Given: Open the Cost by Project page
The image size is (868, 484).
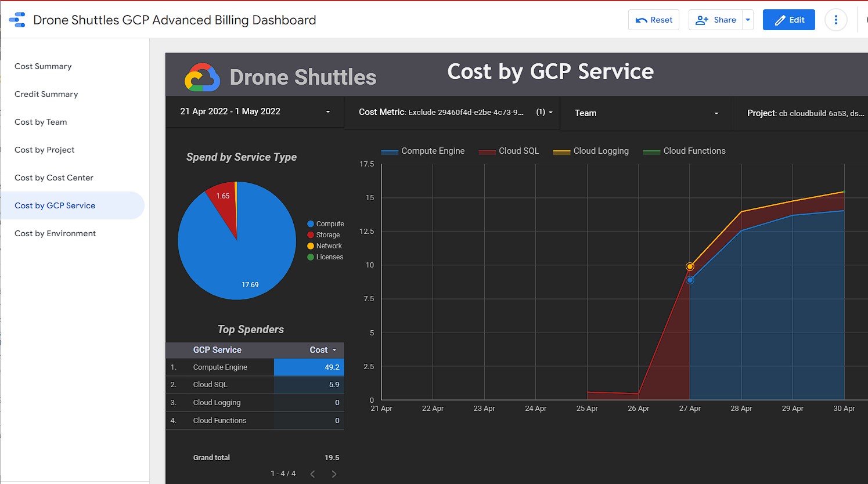Looking at the screenshot, I should [44, 150].
